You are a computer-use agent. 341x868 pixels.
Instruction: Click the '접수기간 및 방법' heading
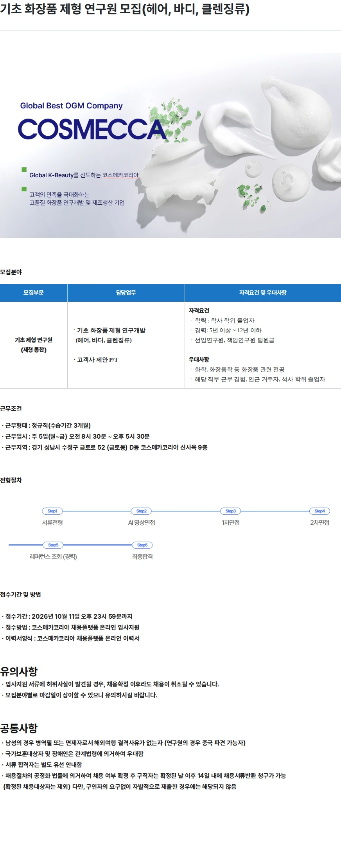coord(20,594)
